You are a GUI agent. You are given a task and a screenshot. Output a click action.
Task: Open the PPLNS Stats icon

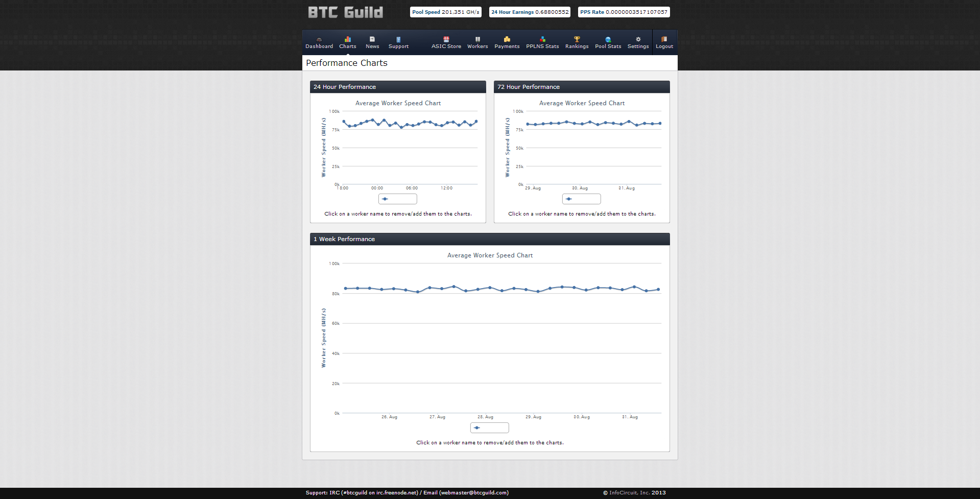coord(542,39)
